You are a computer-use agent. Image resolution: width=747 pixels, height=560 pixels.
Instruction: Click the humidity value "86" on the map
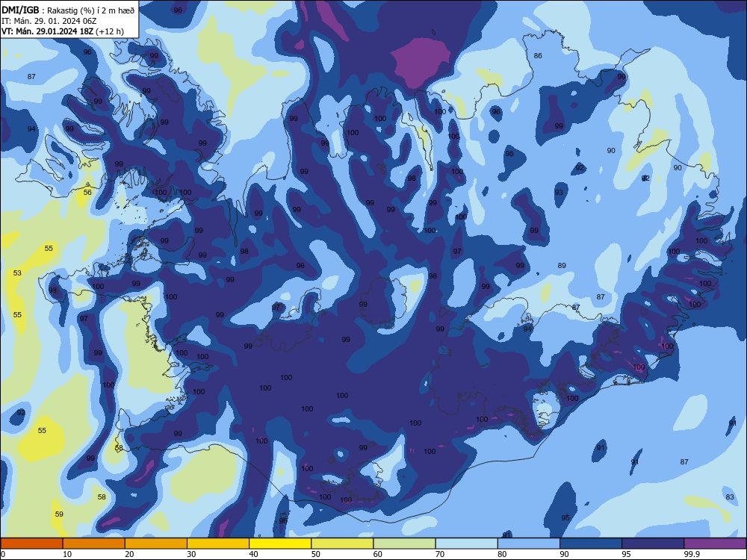click(538, 56)
